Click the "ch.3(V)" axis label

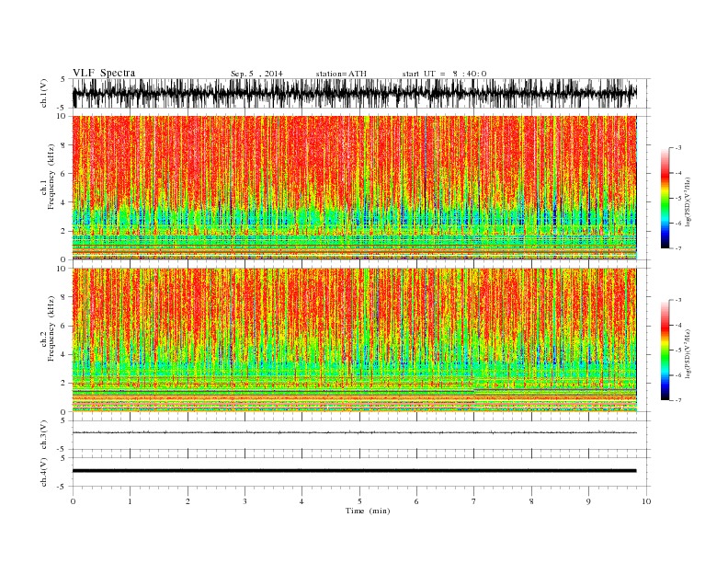pos(44,435)
